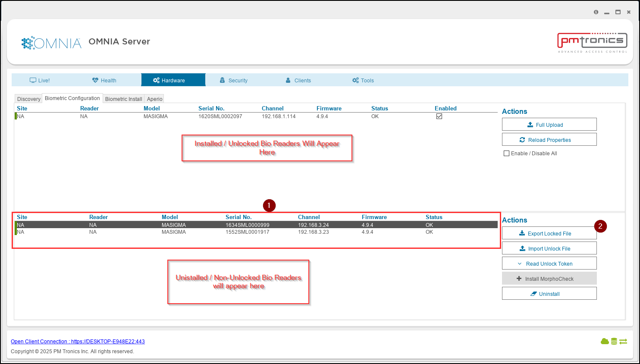
Task: Select the Biometric Configuration sub-tab
Action: (x=72, y=98)
